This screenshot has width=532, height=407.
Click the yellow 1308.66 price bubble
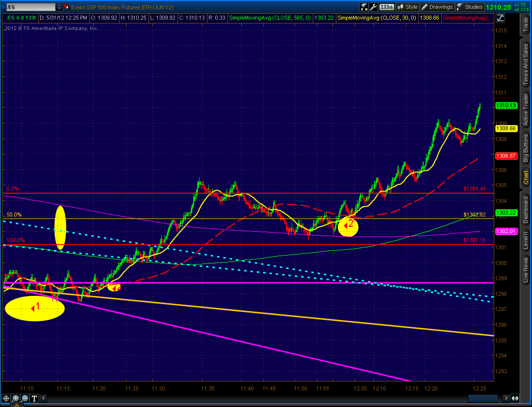(506, 128)
